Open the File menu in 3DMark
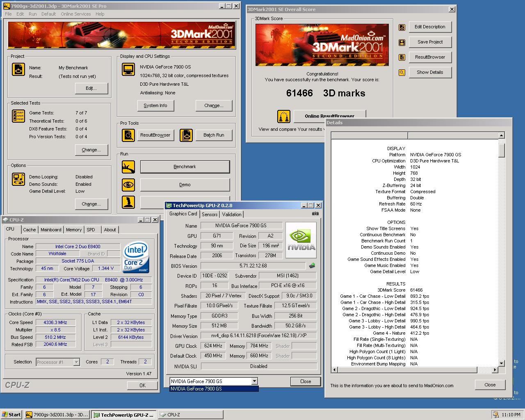The image size is (525, 420). (8, 14)
